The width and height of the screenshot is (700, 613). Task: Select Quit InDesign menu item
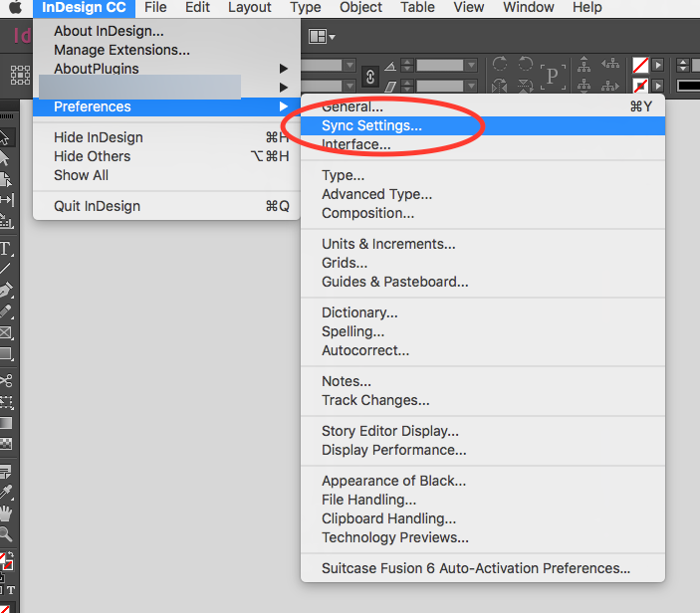166,206
